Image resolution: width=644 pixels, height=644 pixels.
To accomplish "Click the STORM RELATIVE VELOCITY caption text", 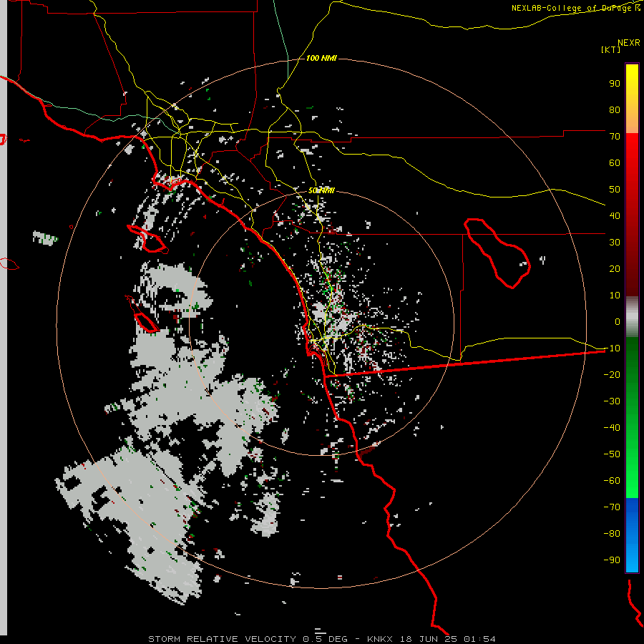I will [x=223, y=639].
